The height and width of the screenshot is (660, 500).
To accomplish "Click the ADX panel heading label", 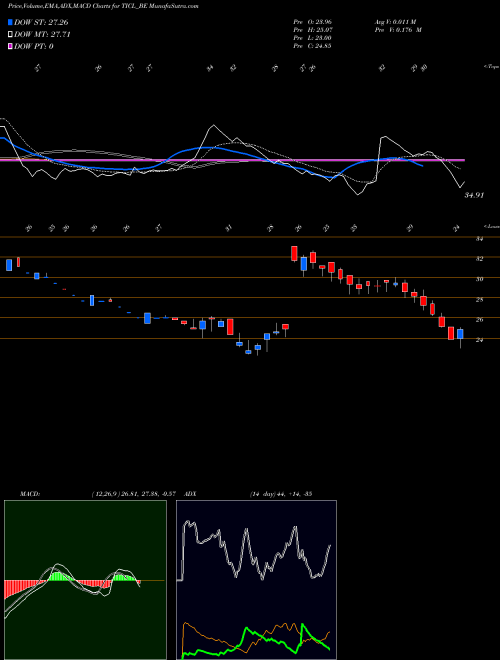I will [x=191, y=494].
